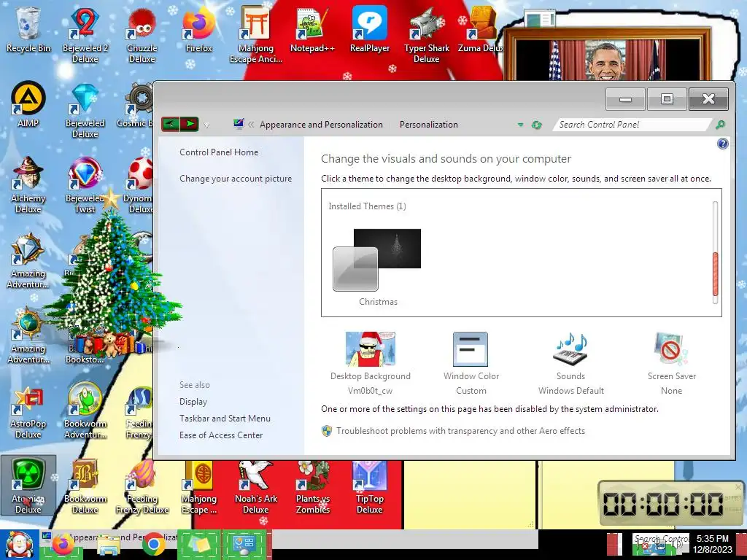The width and height of the screenshot is (747, 560).
Task: Select Personalization breadcrumb item
Action: pos(429,125)
